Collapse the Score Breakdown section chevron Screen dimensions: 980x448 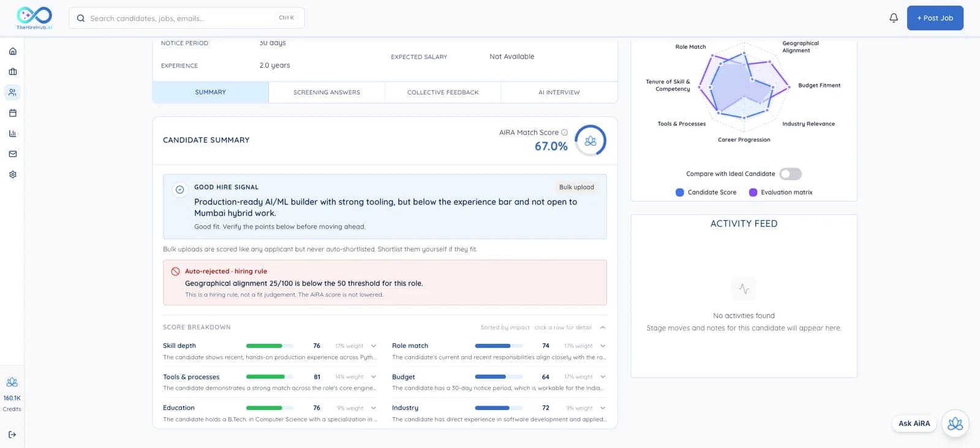pyautogui.click(x=603, y=327)
